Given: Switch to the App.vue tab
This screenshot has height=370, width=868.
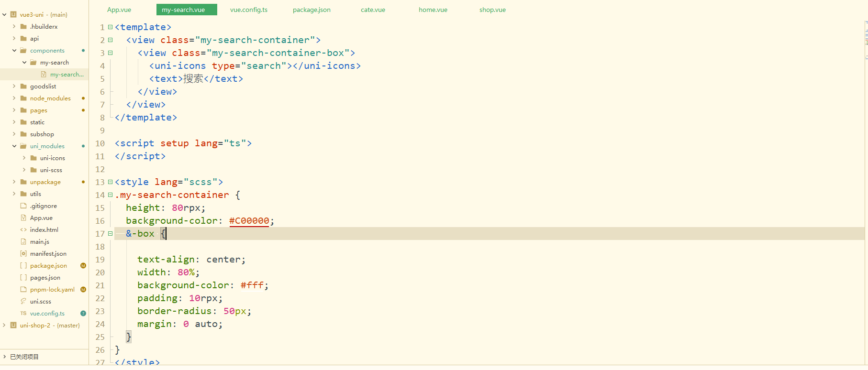Looking at the screenshot, I should [119, 10].
